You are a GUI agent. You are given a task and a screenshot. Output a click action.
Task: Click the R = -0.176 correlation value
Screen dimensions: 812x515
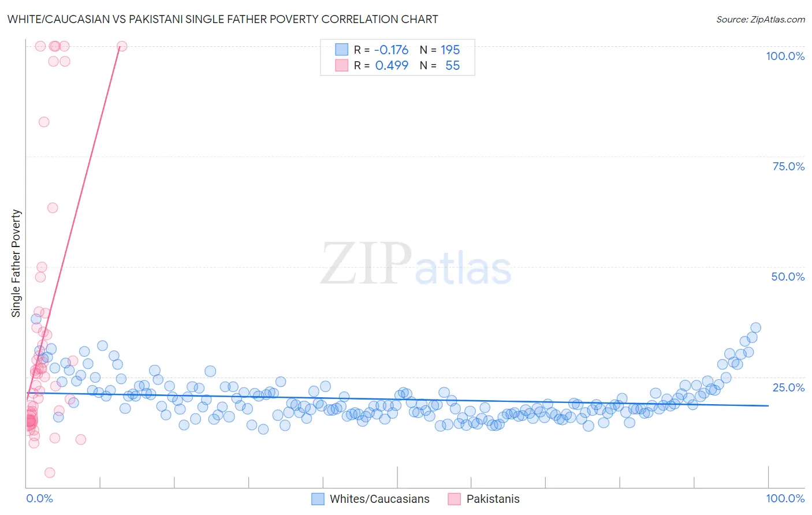[x=381, y=50]
